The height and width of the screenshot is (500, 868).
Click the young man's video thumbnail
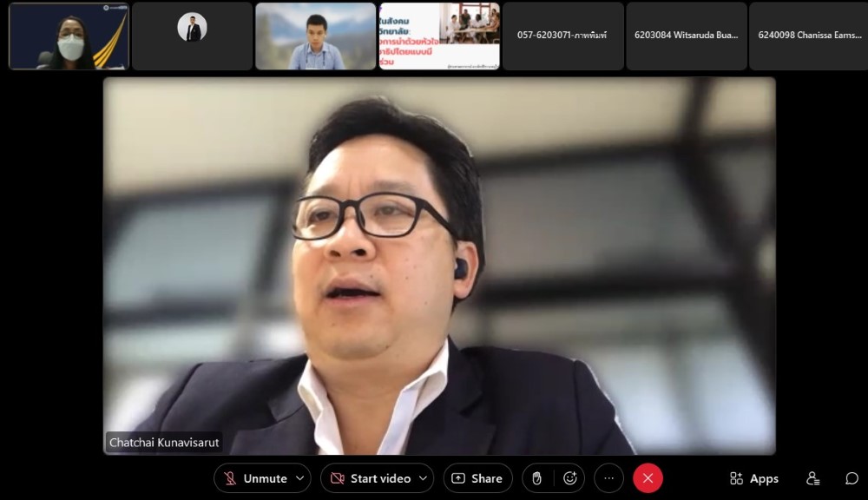[315, 36]
